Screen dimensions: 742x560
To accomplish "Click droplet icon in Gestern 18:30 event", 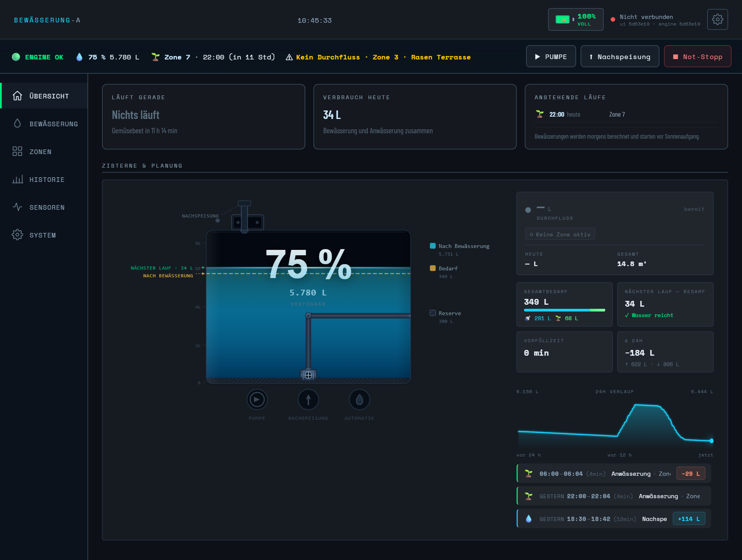I will (528, 519).
